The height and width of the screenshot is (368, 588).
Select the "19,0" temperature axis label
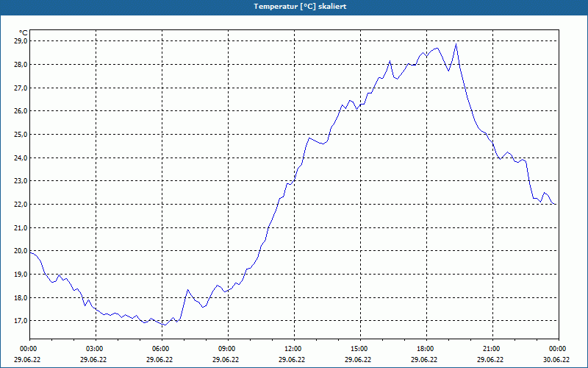click(21, 275)
